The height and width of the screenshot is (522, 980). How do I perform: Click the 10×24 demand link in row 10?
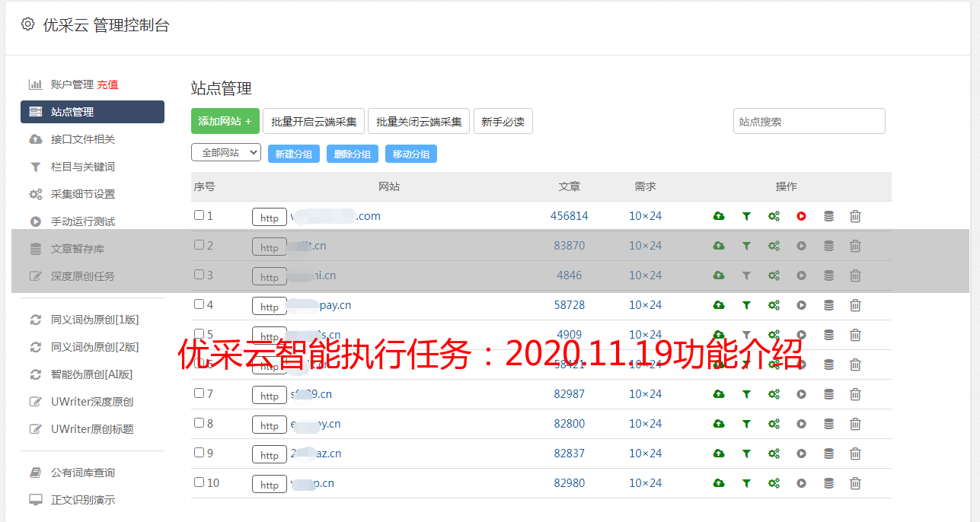646,483
